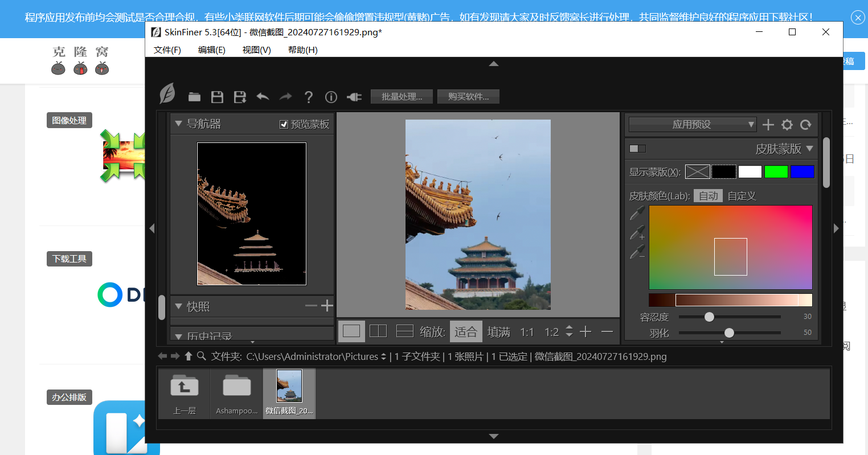Remove a snapshot with the minus icon
The image size is (868, 455).
coord(311,306)
